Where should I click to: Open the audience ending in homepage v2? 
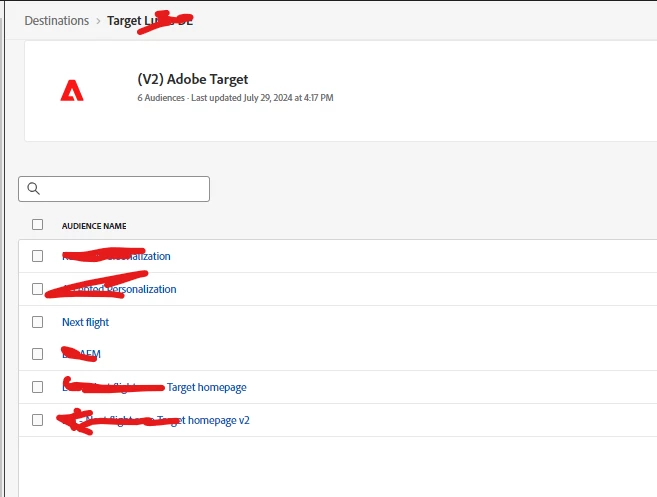(156, 420)
